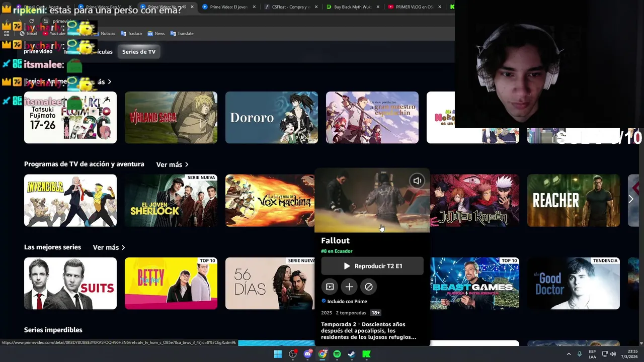Open Steam from the taskbar
Image resolution: width=644 pixels, height=362 pixels.
[352, 354]
